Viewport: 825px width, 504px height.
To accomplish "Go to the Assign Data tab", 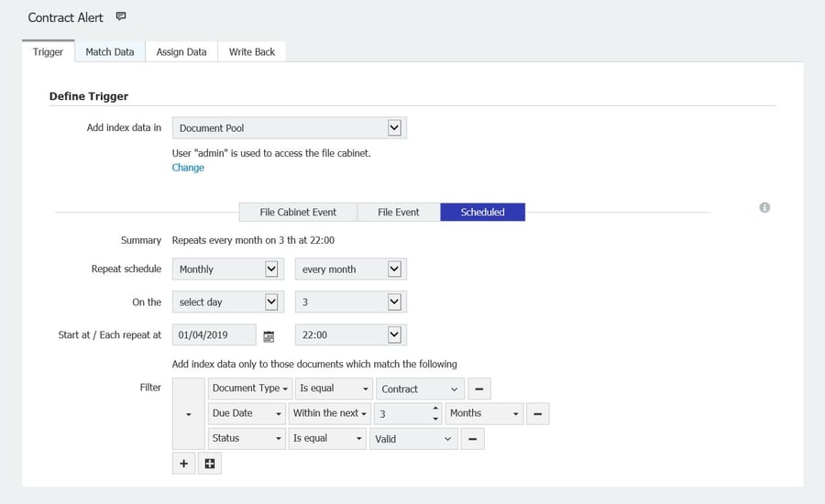I will click(x=181, y=52).
